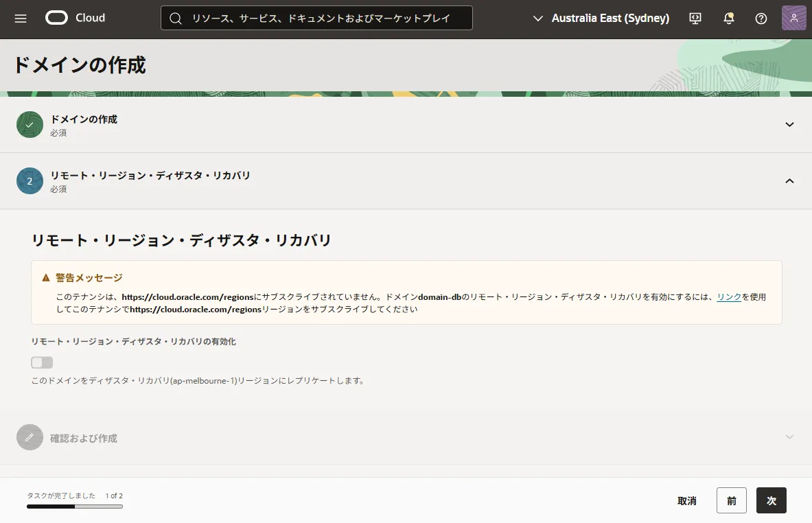Screen dimensions: 812x523
Task: Click the リンク hyperlink in the warning
Action: pos(728,297)
